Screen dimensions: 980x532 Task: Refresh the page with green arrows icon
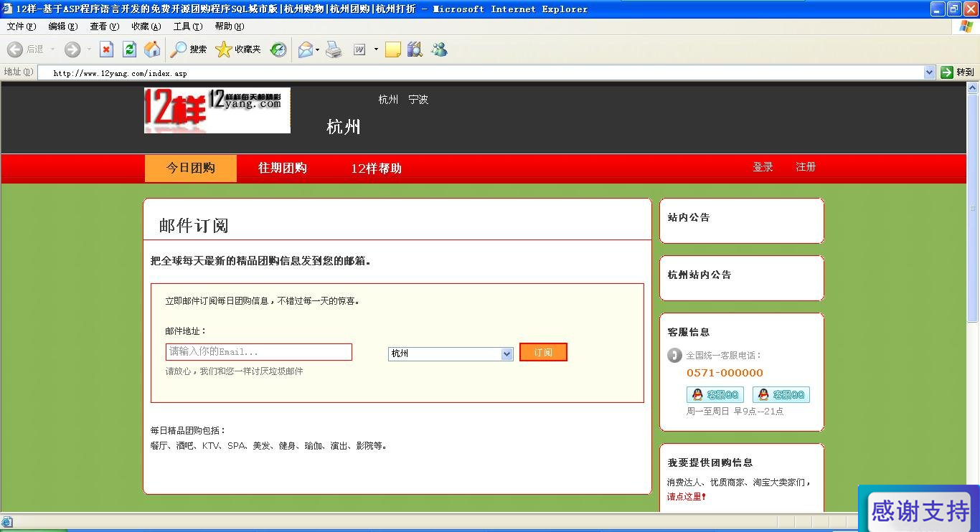[x=129, y=49]
